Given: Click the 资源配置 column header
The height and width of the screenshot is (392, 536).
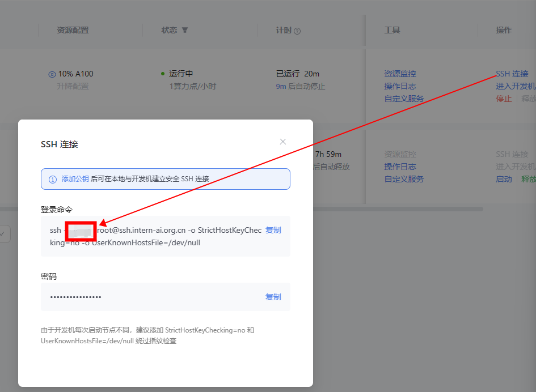Looking at the screenshot, I should point(73,30).
